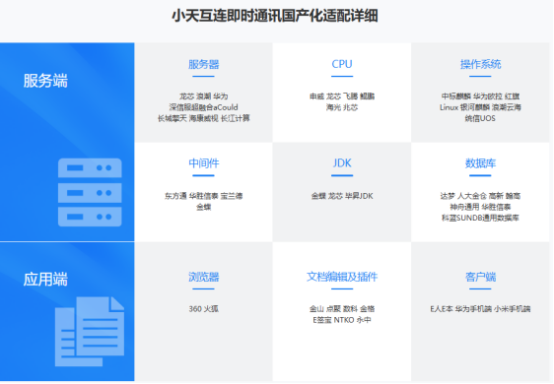Select the 操作系统 heading
Viewport: 554px width, 384px height.
click(481, 64)
